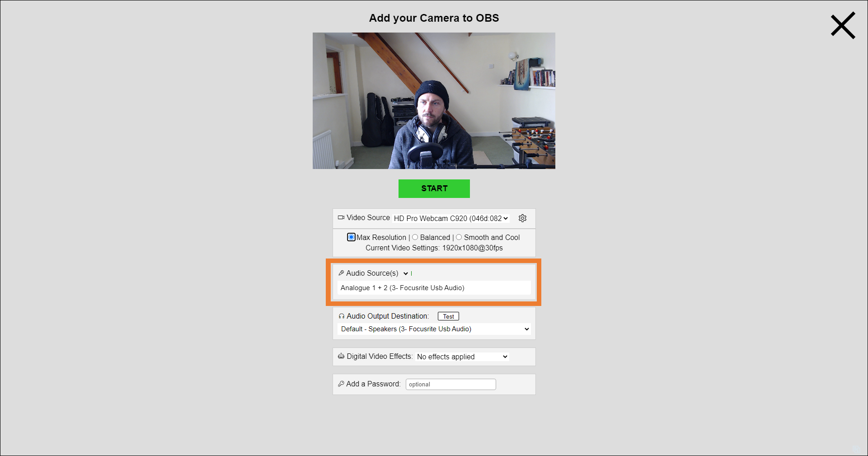Viewport: 868px width, 456px height.
Task: Click the green audio level meter indicator
Action: [x=412, y=273]
